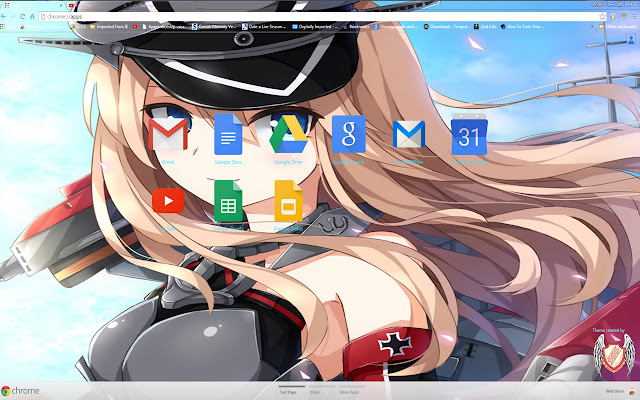Switch to the third browser tab

point(157,5)
